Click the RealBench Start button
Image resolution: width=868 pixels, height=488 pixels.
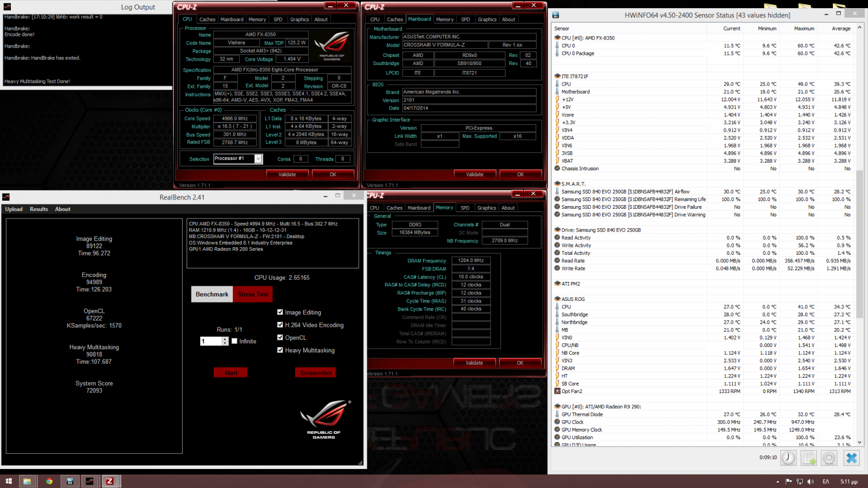tap(231, 373)
